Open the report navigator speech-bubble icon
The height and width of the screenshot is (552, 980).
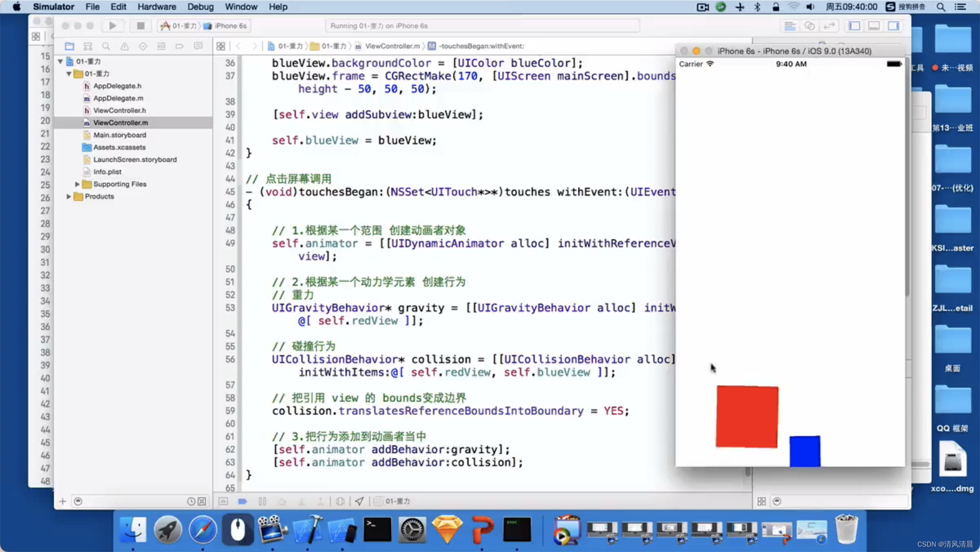[198, 46]
